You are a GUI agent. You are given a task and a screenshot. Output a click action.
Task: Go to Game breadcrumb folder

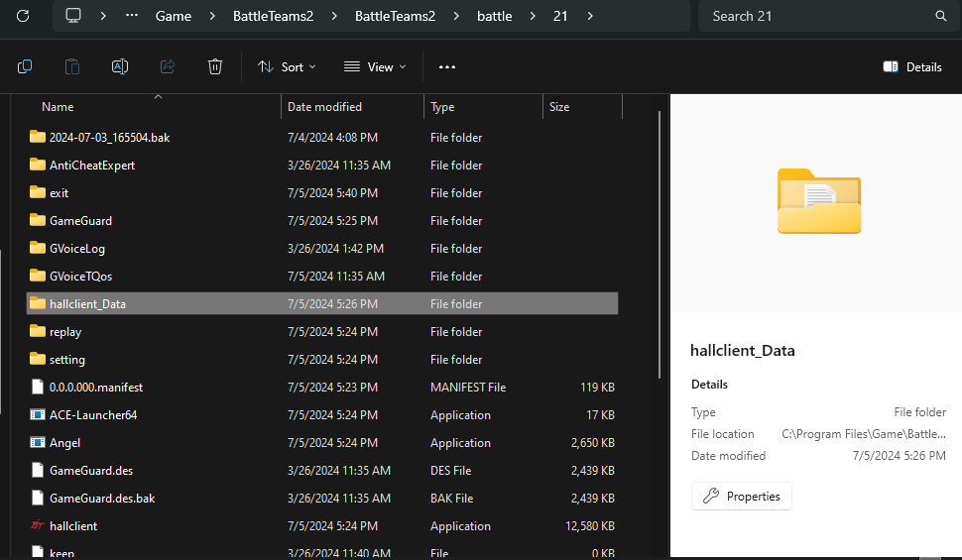[x=174, y=16]
